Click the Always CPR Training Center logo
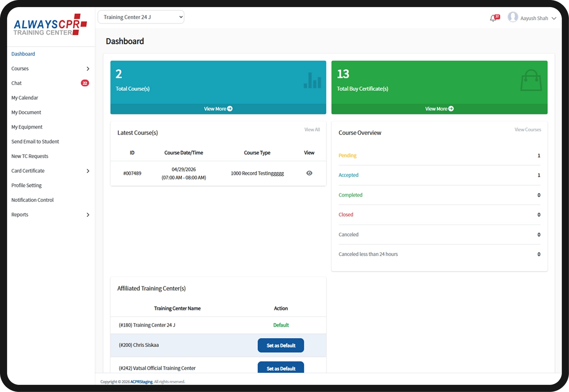The width and height of the screenshot is (569, 392). pos(50,25)
